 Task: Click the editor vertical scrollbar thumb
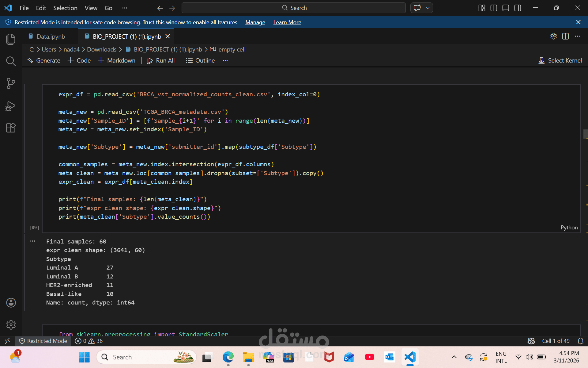click(x=585, y=134)
